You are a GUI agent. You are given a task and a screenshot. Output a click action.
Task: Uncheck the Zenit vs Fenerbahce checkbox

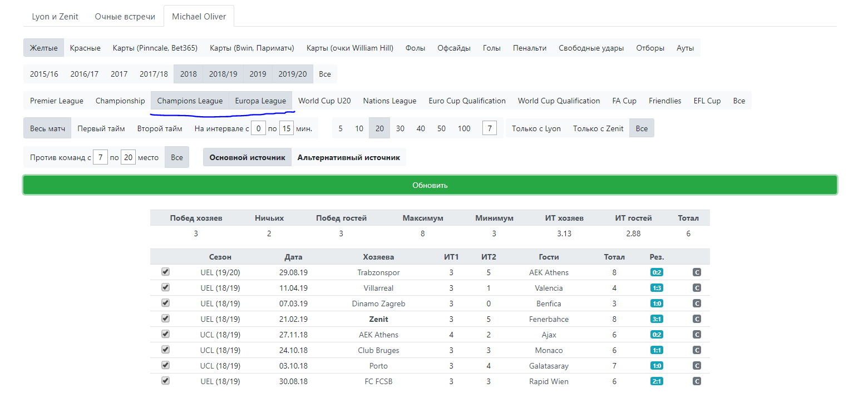tap(165, 319)
